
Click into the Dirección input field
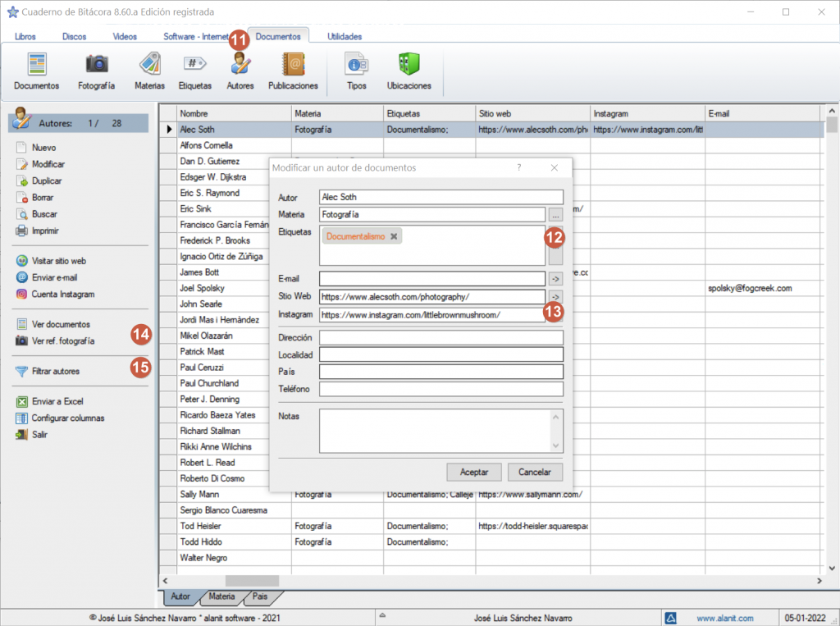click(x=441, y=337)
